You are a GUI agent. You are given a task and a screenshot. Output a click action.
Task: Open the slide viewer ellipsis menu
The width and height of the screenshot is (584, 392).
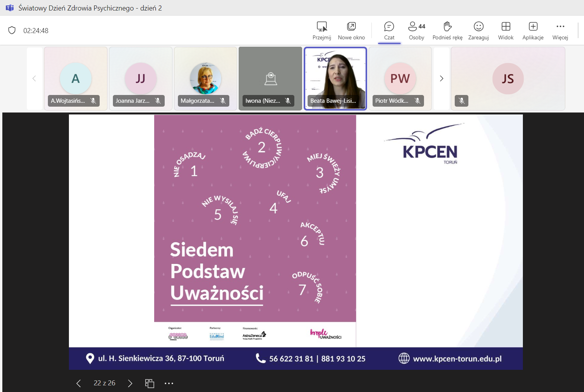pyautogui.click(x=169, y=383)
